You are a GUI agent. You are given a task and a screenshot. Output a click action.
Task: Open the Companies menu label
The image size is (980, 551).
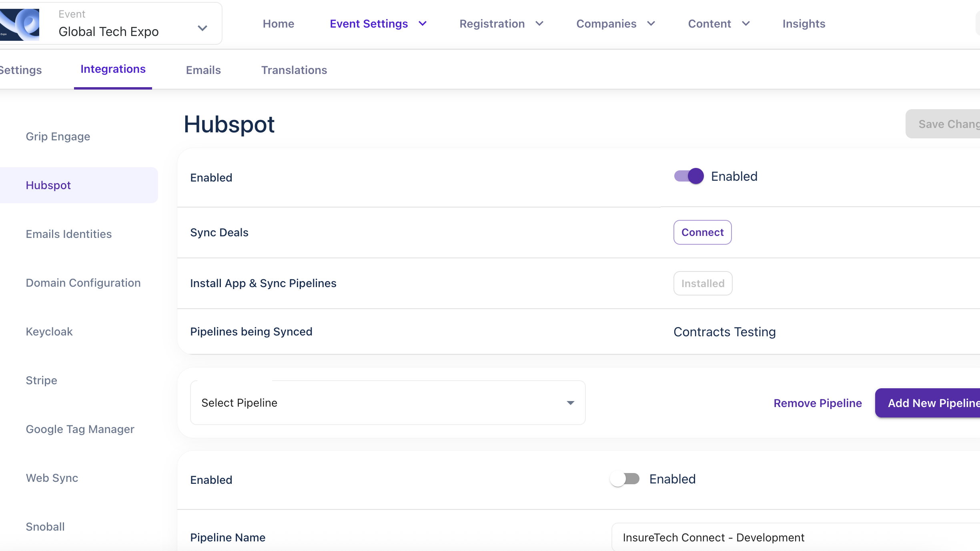[606, 24]
